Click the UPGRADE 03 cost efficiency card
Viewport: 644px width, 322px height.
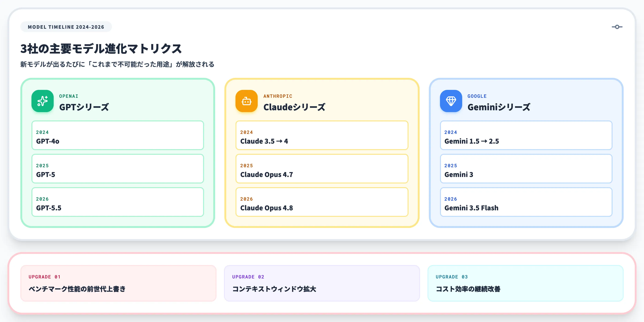pos(525,283)
